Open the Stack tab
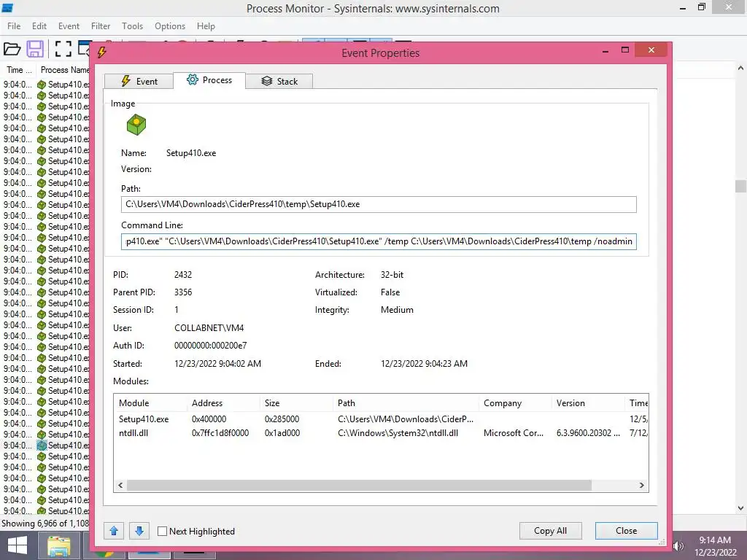Image resolution: width=747 pixels, height=560 pixels. 279,81
